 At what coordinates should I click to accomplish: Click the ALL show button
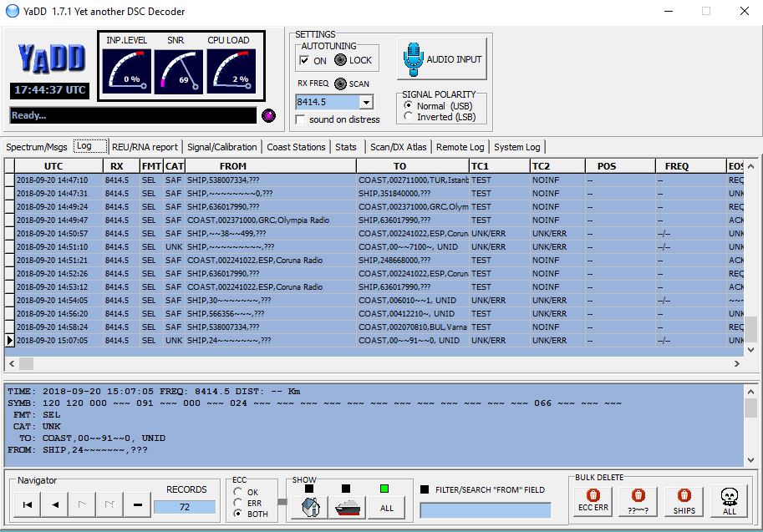[387, 508]
